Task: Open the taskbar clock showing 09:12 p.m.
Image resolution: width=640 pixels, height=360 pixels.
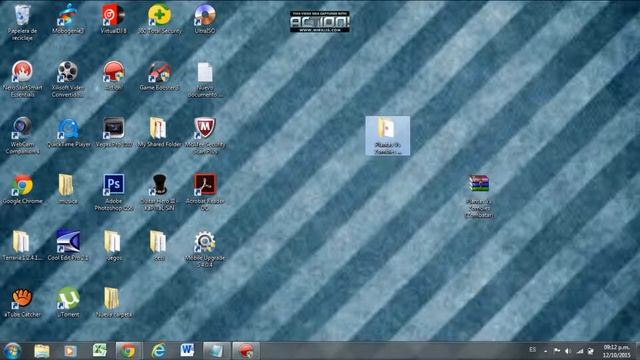Action: coord(617,351)
